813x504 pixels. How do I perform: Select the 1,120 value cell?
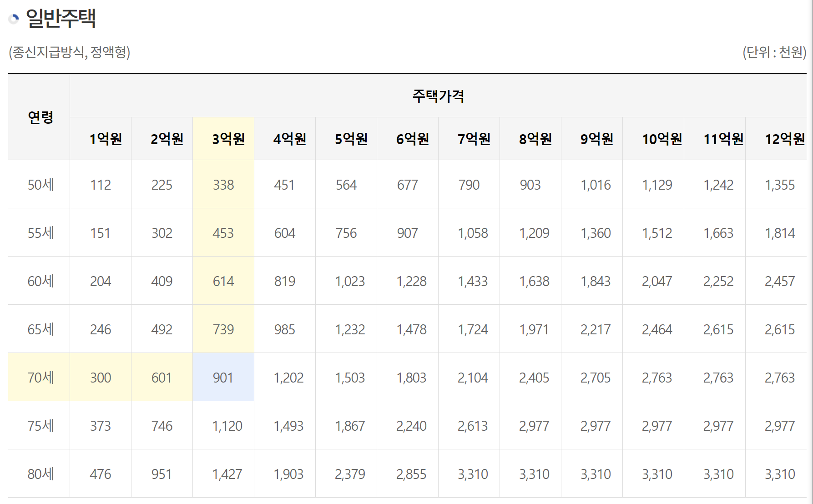coord(223,425)
